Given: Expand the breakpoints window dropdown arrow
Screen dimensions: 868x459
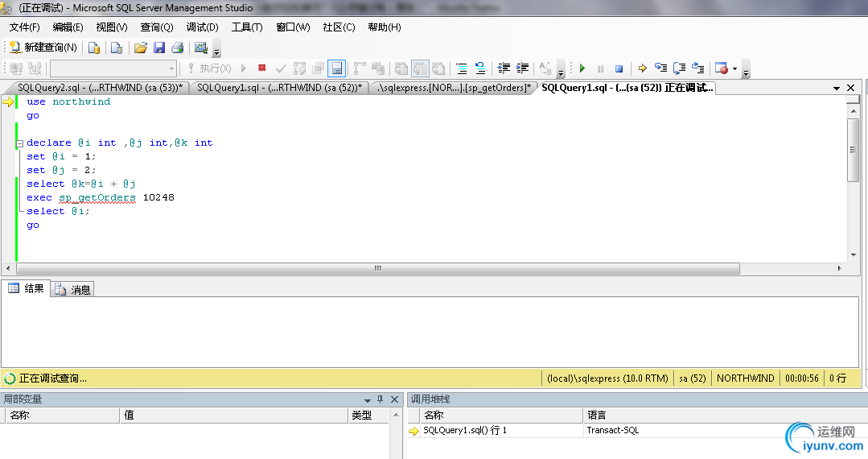Looking at the screenshot, I should click(734, 68).
